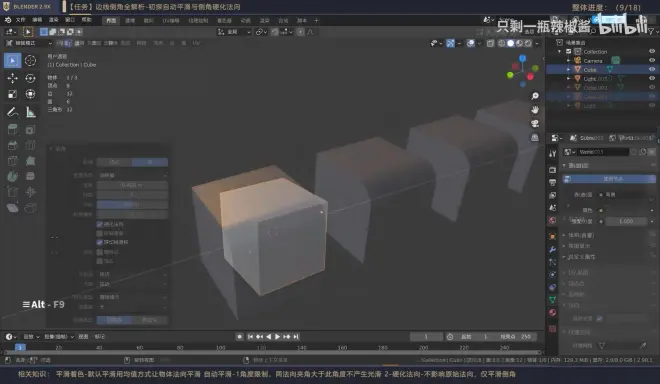Click the viewport zoom magnifier icon

pos(535,96)
